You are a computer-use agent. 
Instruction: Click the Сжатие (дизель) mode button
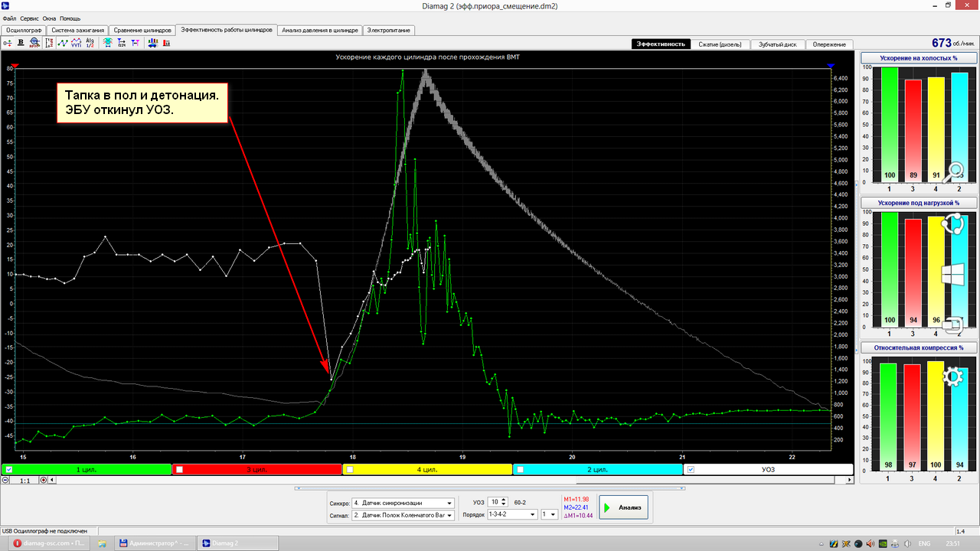point(720,44)
